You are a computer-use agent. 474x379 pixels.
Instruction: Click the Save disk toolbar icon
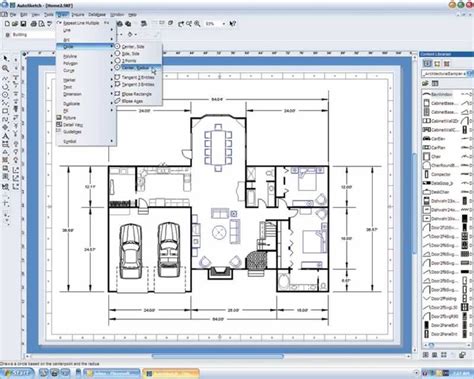(23, 24)
